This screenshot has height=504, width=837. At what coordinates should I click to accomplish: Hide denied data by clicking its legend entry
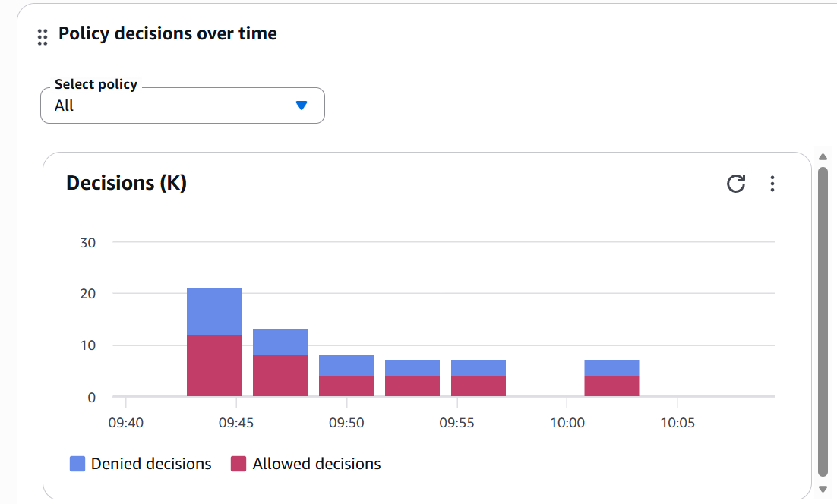click(141, 463)
